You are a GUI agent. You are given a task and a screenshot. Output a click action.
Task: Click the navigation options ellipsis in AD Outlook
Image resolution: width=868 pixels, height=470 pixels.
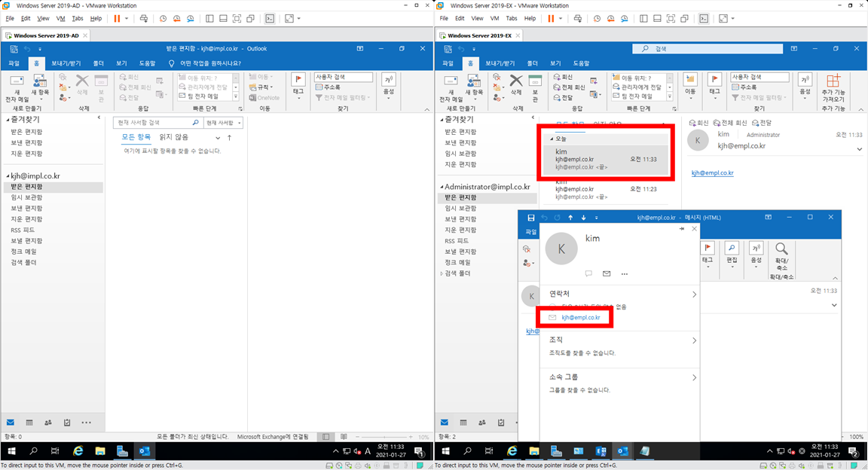87,423
